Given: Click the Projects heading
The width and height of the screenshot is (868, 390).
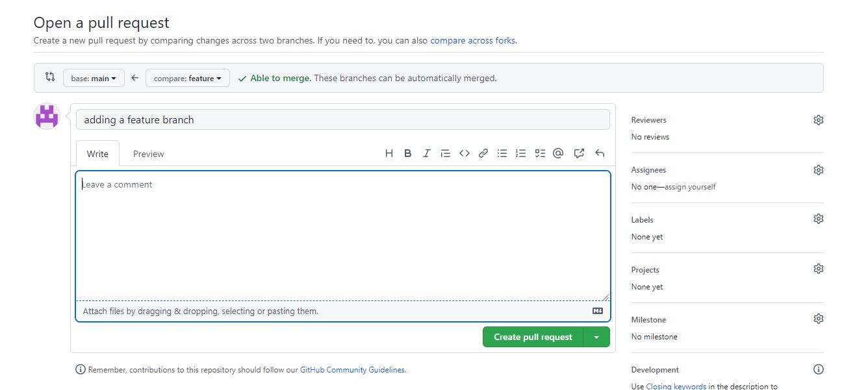Looking at the screenshot, I should [x=645, y=270].
